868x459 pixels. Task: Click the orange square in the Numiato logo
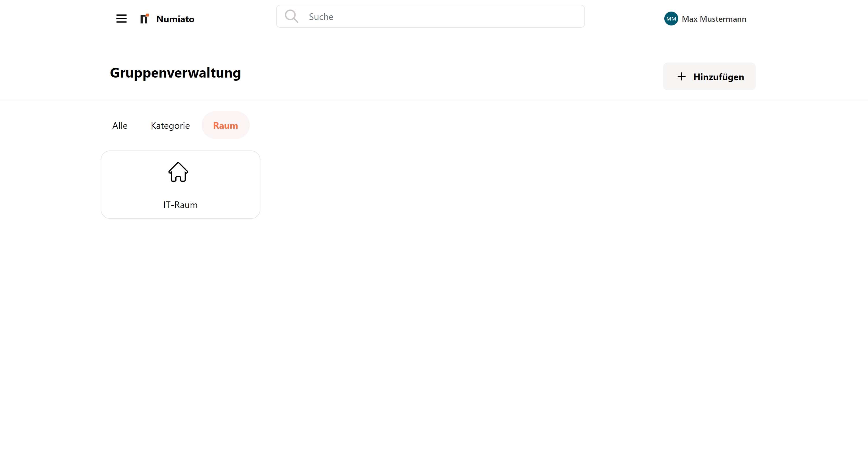[147, 15]
